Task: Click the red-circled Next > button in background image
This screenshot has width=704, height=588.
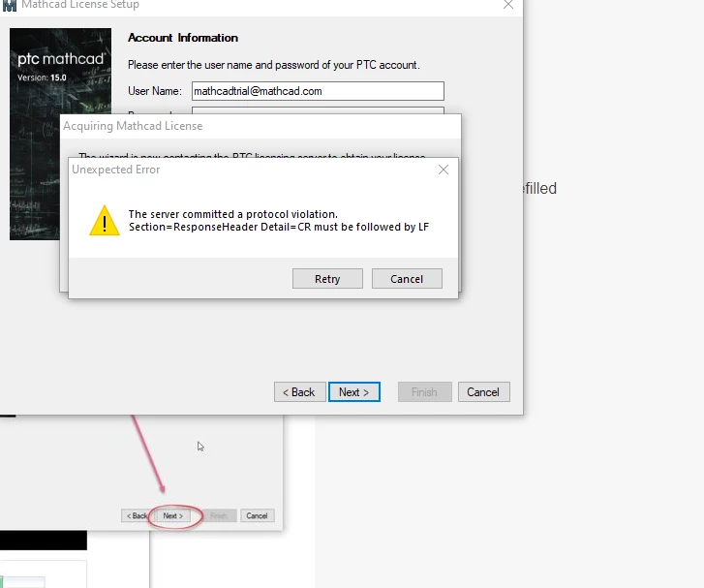Action: tap(173, 515)
